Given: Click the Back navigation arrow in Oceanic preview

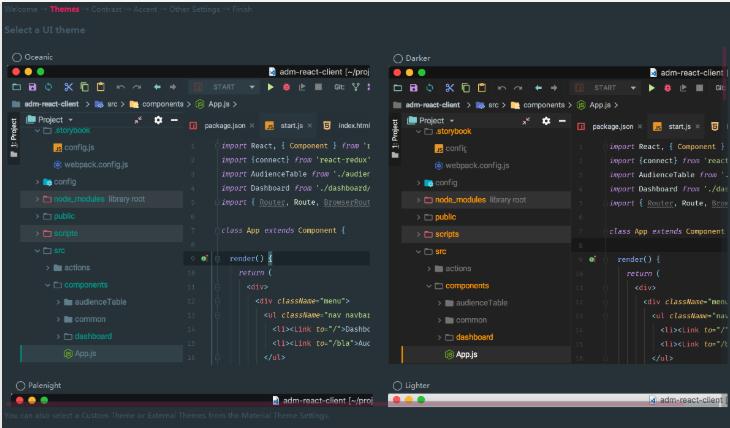Looking at the screenshot, I should click(157, 87).
